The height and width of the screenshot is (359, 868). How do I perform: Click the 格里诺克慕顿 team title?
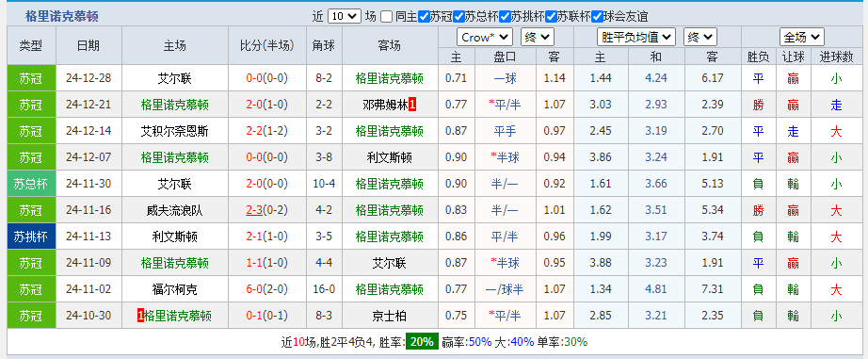tap(62, 17)
